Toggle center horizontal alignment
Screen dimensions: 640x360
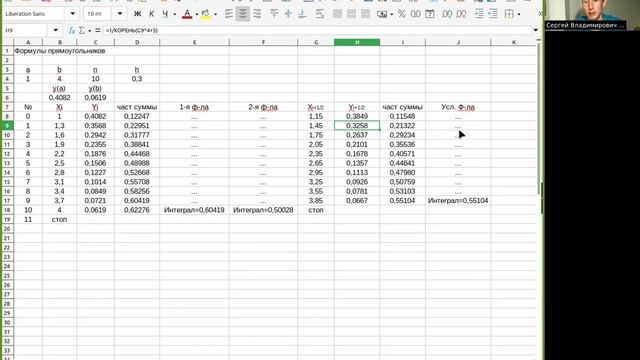click(243, 14)
